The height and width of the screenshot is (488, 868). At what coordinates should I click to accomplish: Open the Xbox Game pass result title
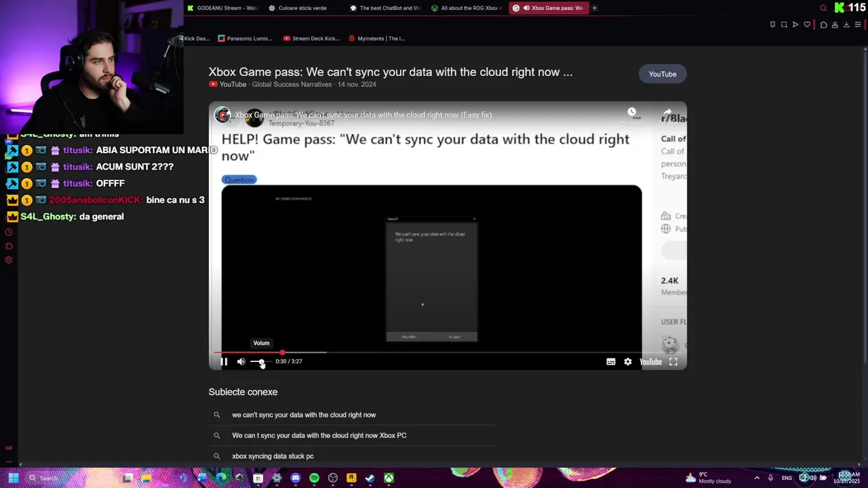pos(391,72)
